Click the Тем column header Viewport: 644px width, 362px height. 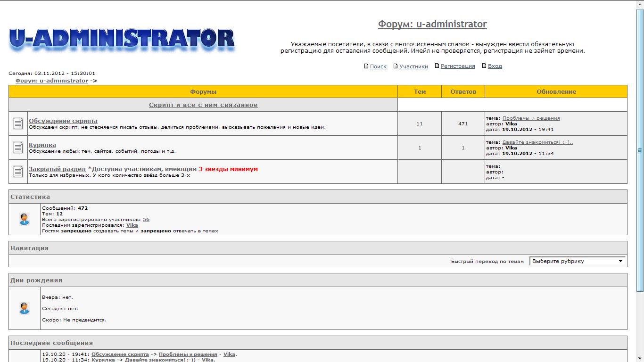coord(420,91)
